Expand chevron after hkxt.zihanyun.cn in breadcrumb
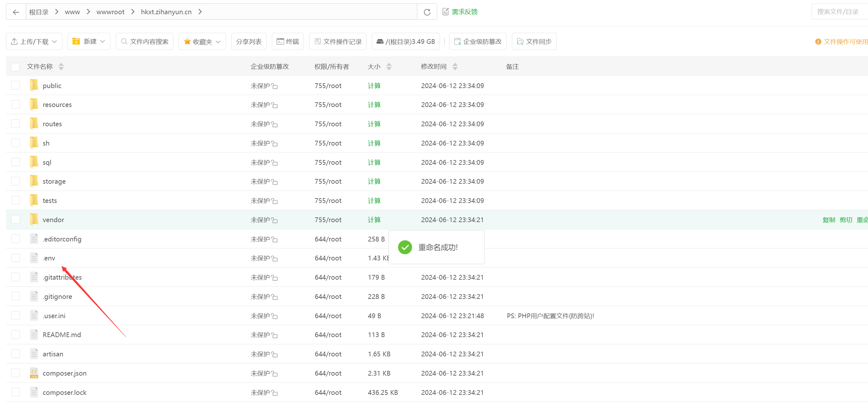868x404 pixels. [200, 12]
